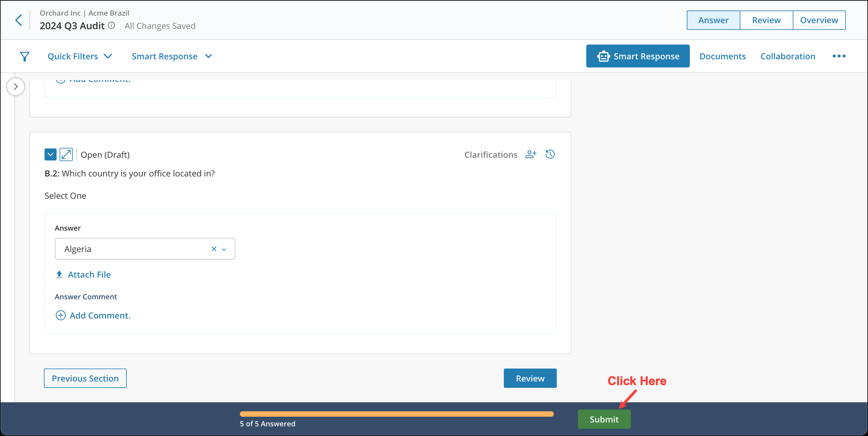Viewport: 868px width, 436px height.
Task: Click the Smart Response robot icon button
Action: (x=604, y=56)
